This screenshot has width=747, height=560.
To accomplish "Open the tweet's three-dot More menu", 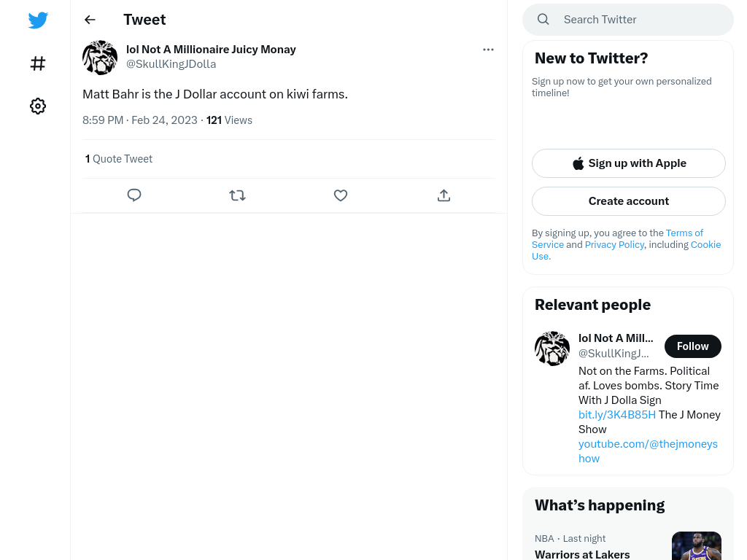I will (x=488, y=50).
